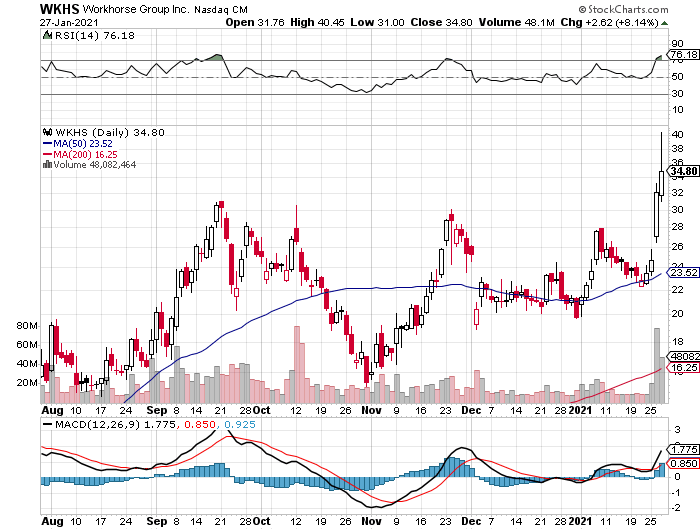Screen dimensions: 700x530
Task: Click the 28 label on the price axis
Action: (x=677, y=226)
